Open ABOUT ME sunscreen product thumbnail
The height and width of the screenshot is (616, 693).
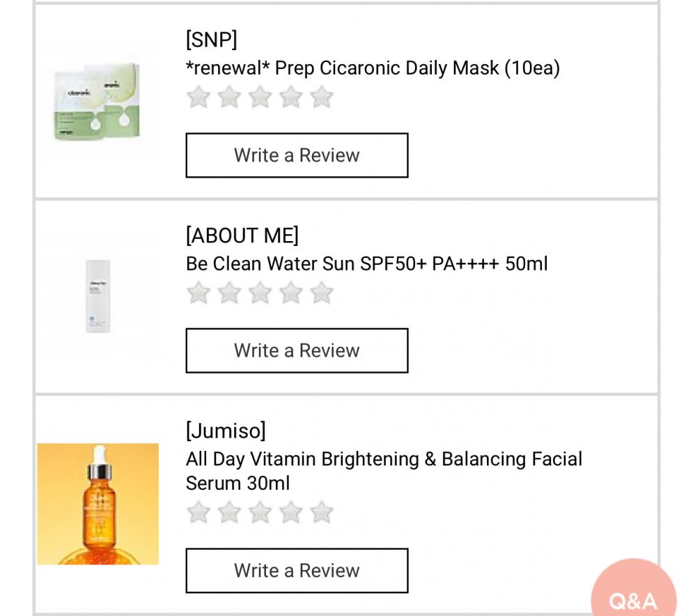(x=98, y=296)
